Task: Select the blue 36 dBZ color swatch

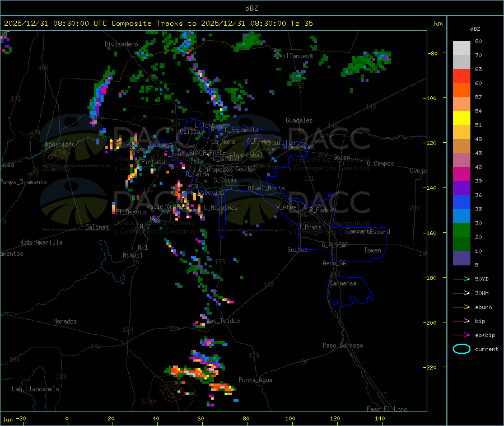Action: 461,202
